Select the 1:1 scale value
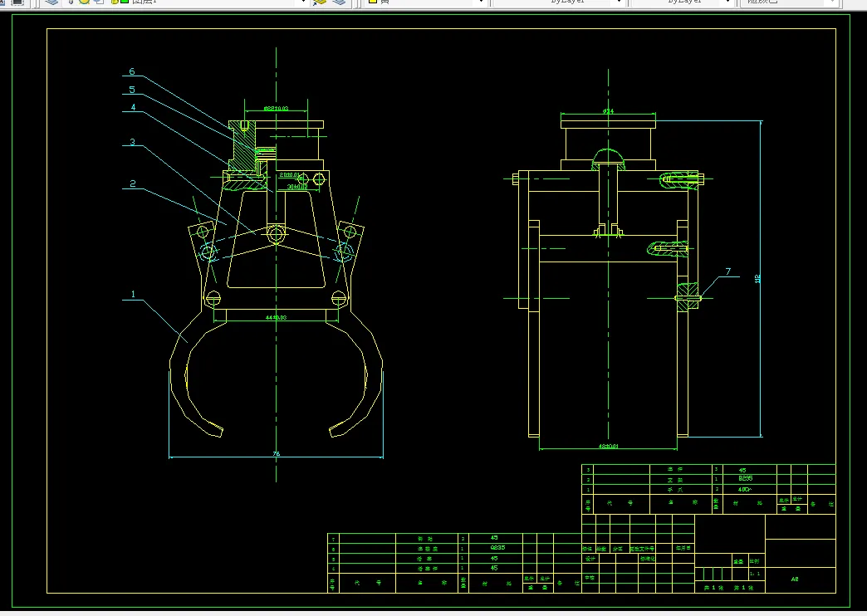 tap(755, 574)
